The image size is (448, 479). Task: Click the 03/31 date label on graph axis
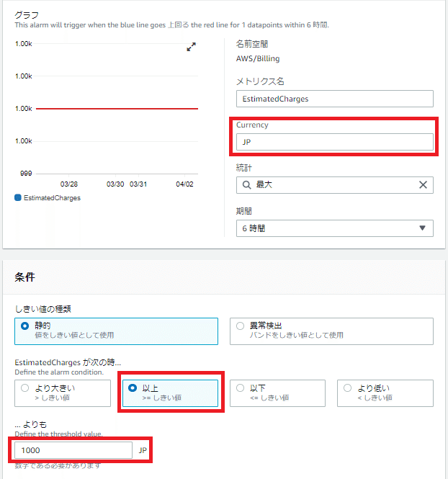point(138,184)
